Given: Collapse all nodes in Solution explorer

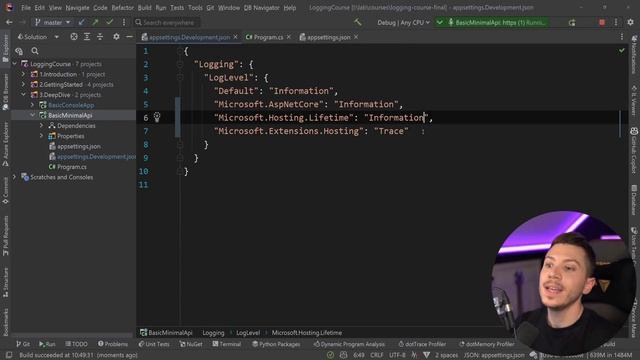Looking at the screenshot, I should click(x=100, y=37).
